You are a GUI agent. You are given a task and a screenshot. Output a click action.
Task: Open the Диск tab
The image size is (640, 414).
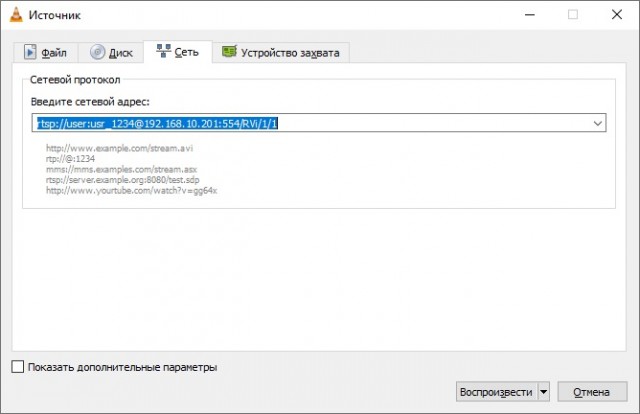click(x=111, y=53)
